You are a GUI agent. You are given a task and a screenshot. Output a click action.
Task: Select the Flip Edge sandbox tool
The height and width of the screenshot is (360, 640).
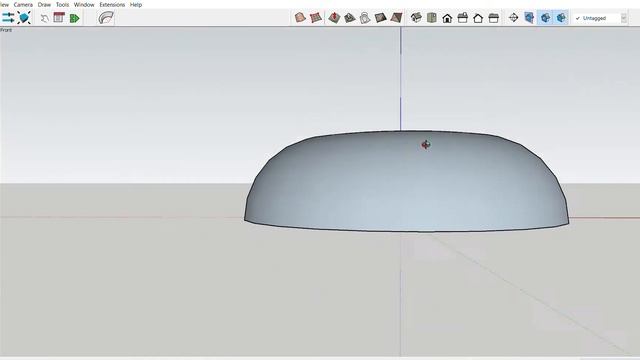tap(396, 18)
